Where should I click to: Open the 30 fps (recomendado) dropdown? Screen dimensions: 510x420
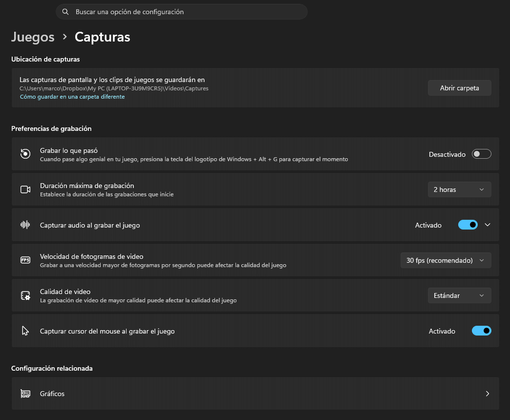coord(446,260)
